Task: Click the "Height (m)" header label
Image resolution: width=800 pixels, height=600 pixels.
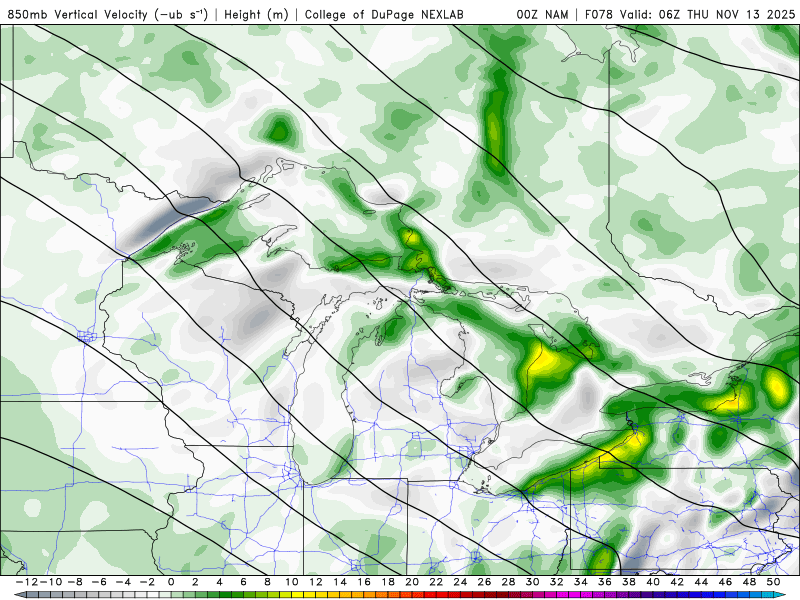Action: pyautogui.click(x=256, y=14)
